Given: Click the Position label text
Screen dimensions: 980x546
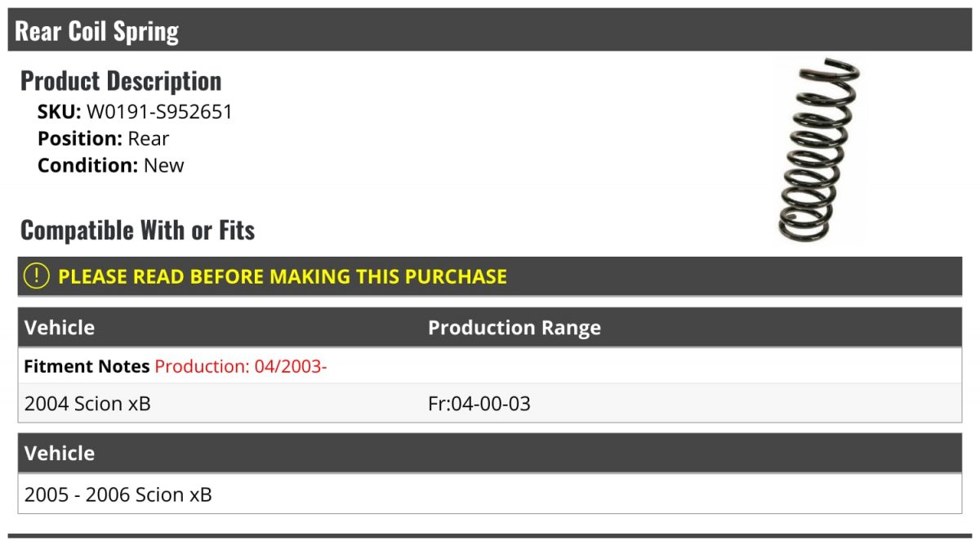Looking at the screenshot, I should [x=80, y=139].
